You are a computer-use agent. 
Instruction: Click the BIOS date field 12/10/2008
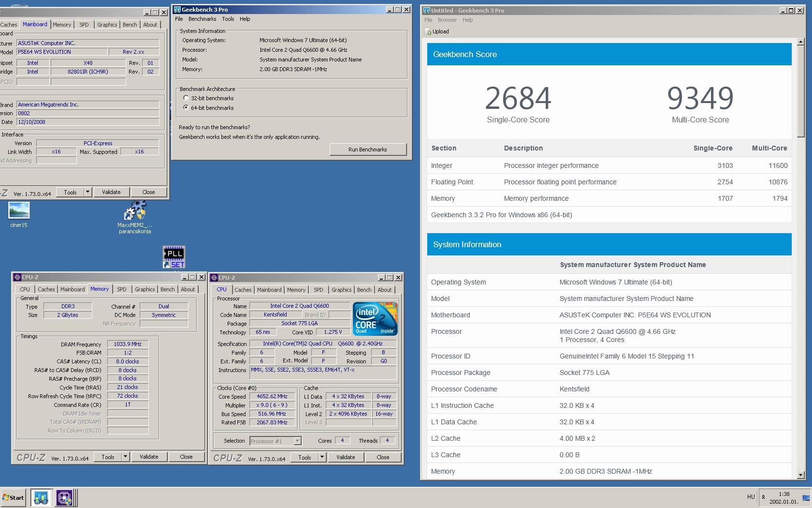88,122
